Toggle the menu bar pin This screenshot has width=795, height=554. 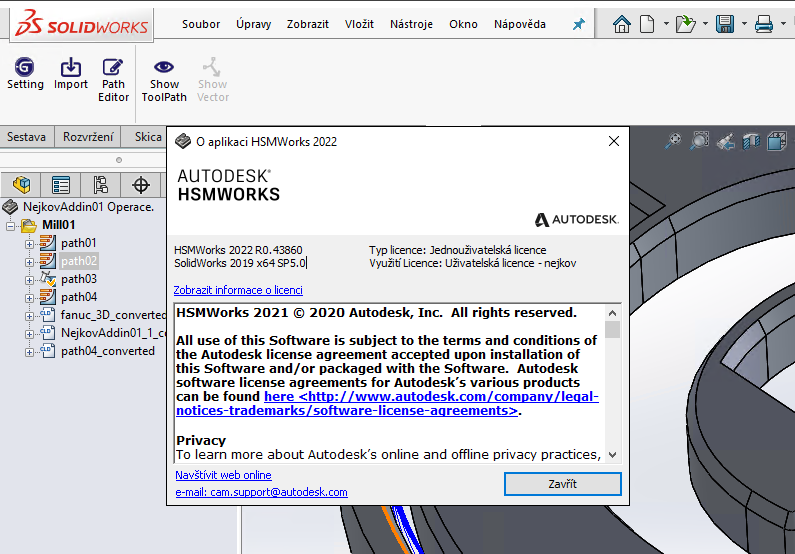[578, 24]
